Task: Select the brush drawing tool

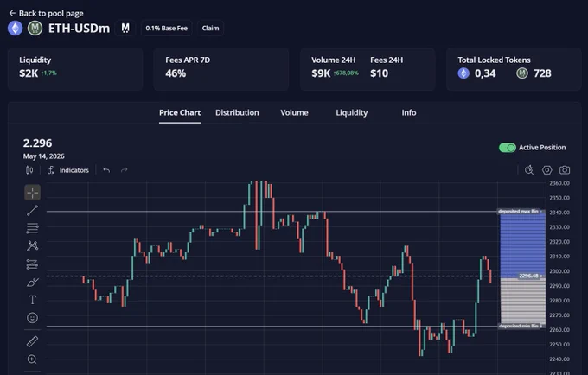Action: point(33,282)
